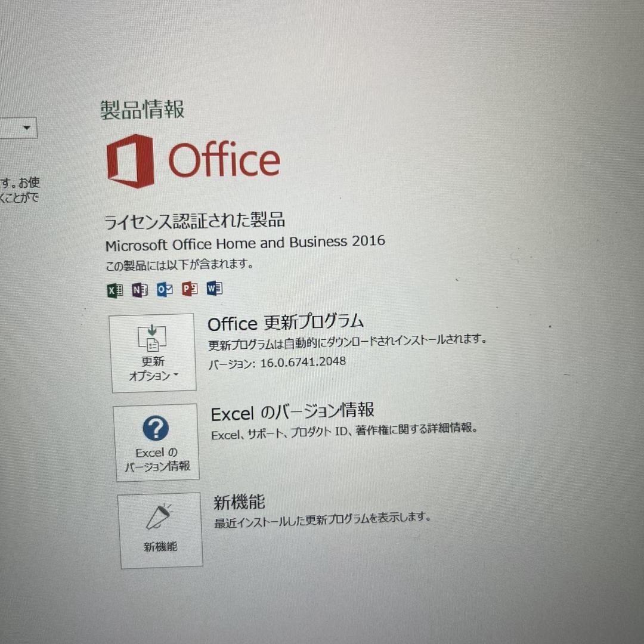
Task: Click the Excel application icon
Action: 113,289
